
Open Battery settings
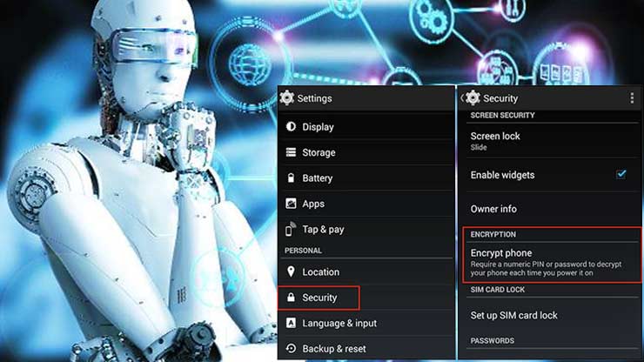[366, 178]
